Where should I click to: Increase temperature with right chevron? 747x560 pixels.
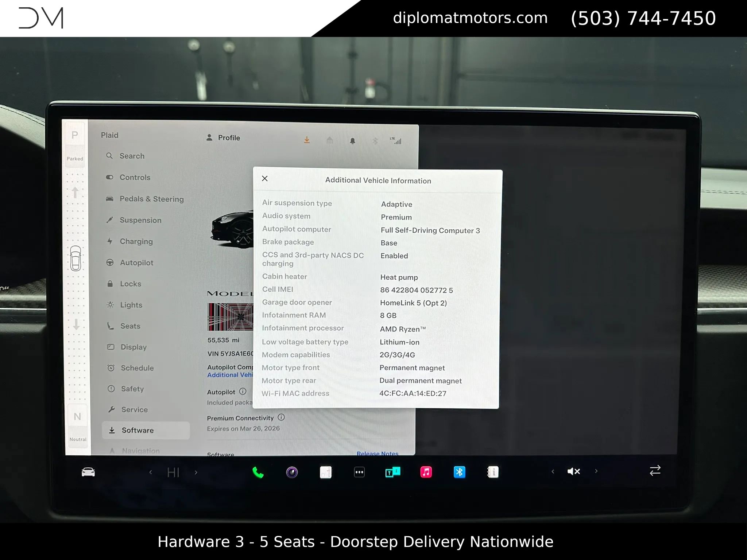(x=196, y=472)
